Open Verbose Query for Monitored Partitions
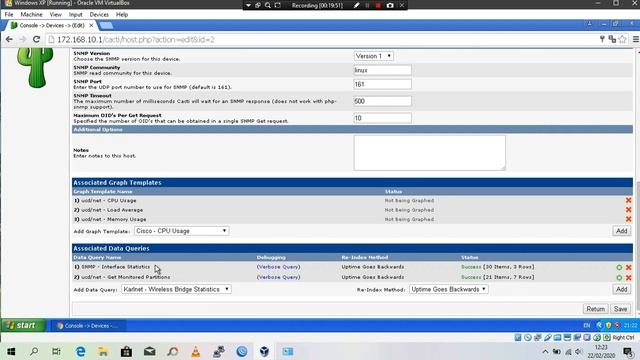Viewport: 640px width, 360px height. [278, 277]
